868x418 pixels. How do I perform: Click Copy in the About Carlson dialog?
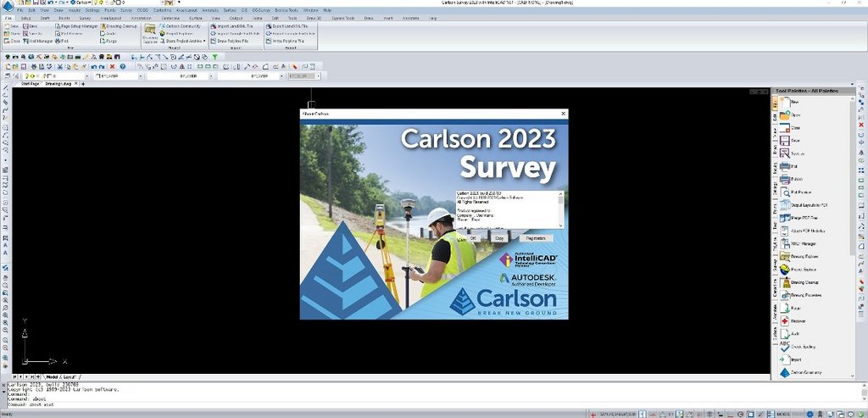tap(499, 237)
